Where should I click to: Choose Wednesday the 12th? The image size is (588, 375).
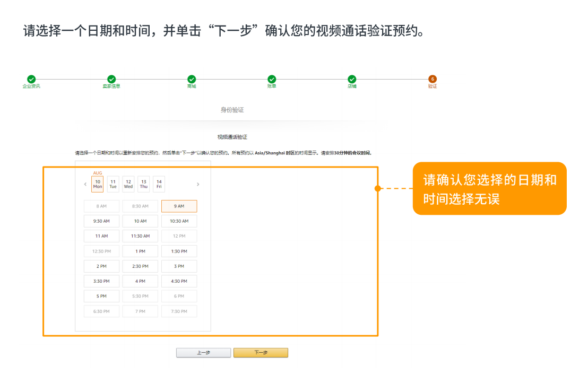pos(128,184)
